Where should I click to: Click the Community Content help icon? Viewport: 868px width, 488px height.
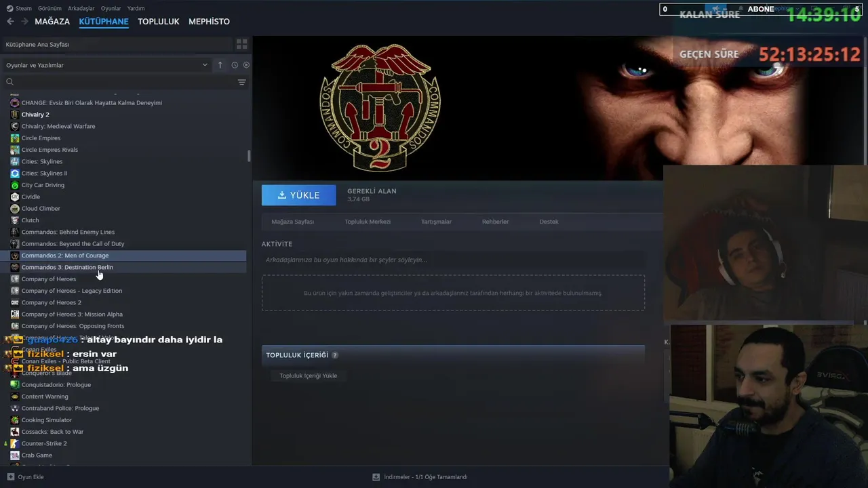click(335, 355)
